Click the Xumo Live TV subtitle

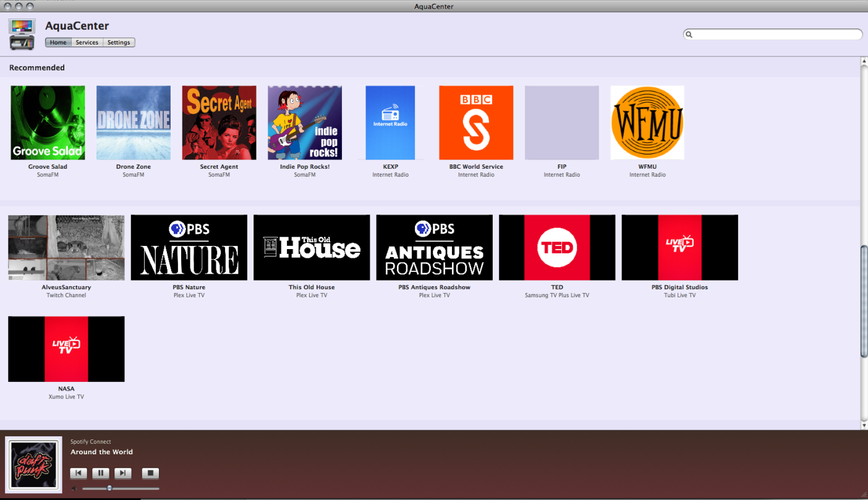tap(66, 397)
